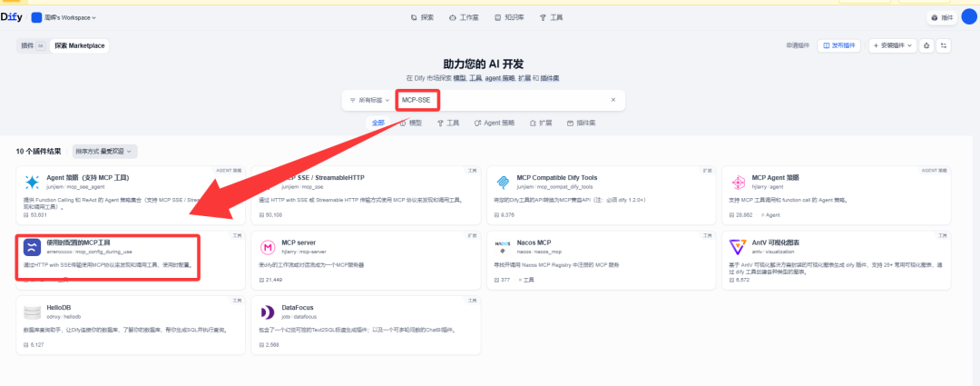
Task: Expand the 安装插件 dropdown
Action: point(893,45)
